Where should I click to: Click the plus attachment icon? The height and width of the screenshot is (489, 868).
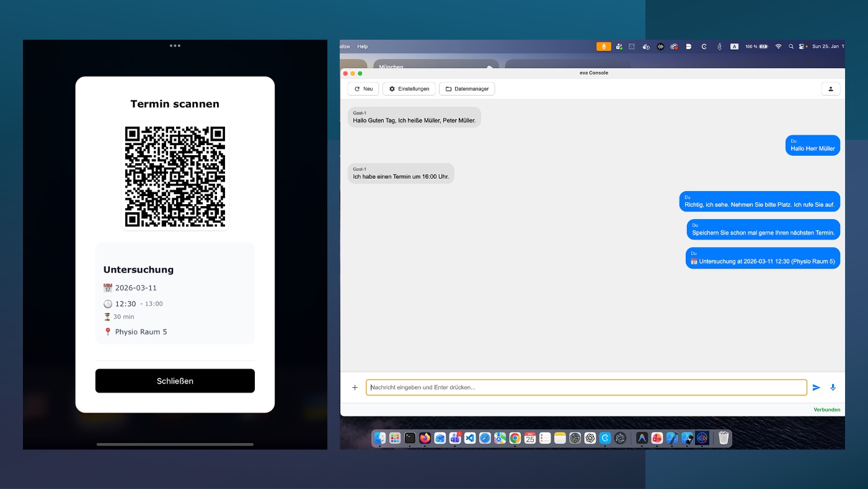click(x=355, y=387)
